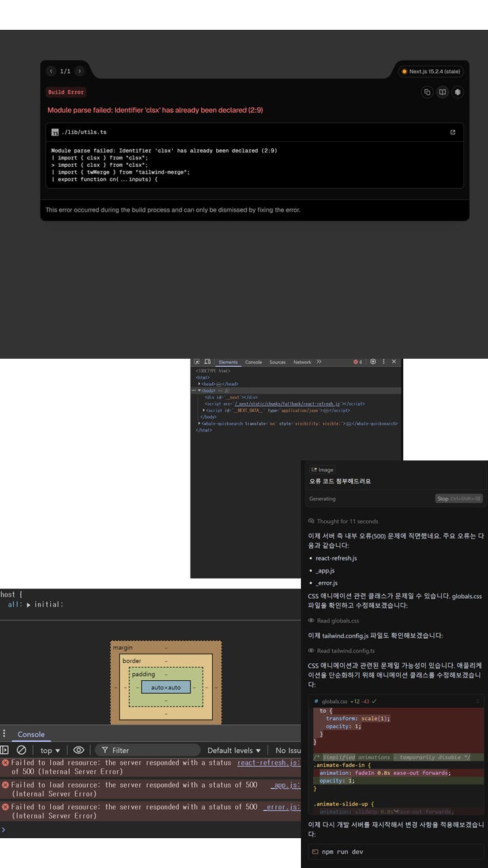Select the Console drawer tab
Screen dimensions: 488x868
click(x=31, y=734)
